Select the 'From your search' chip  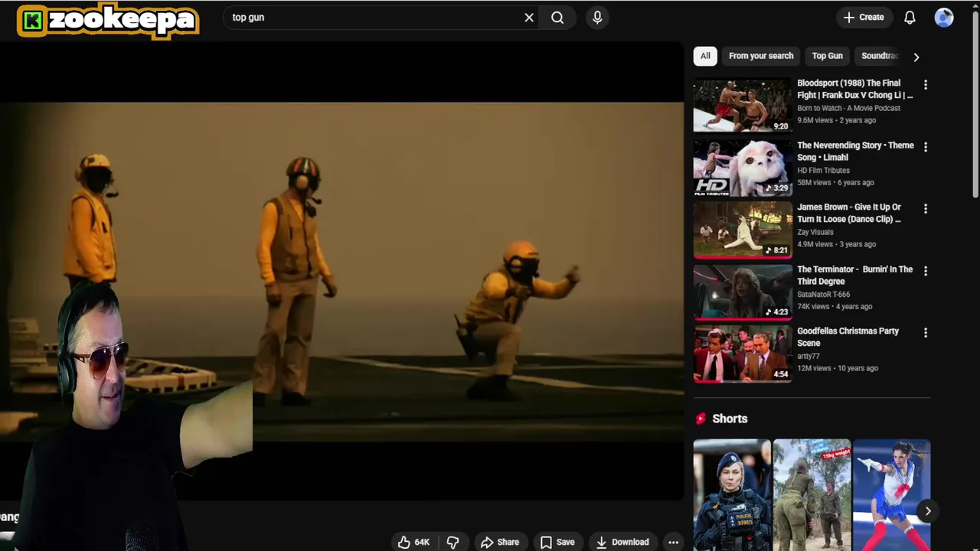pos(761,56)
